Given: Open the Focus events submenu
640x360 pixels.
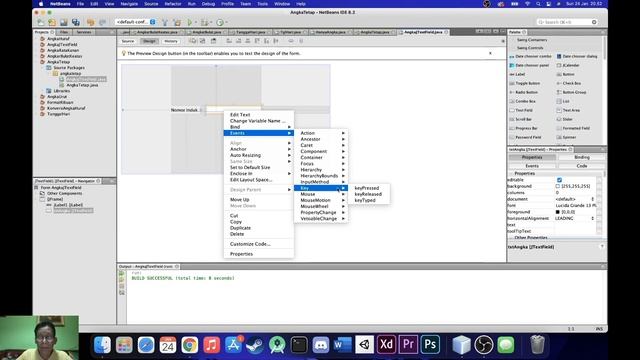Looking at the screenshot, I should coord(321,164).
